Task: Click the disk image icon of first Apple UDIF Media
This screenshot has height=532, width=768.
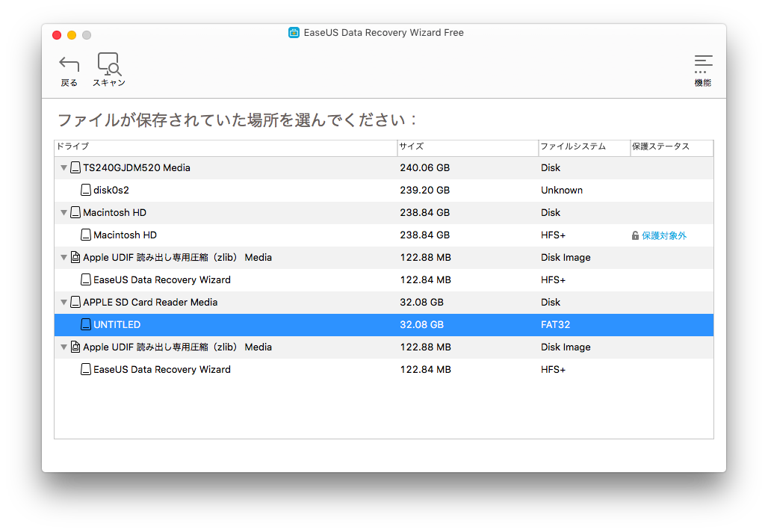Action: [x=75, y=257]
